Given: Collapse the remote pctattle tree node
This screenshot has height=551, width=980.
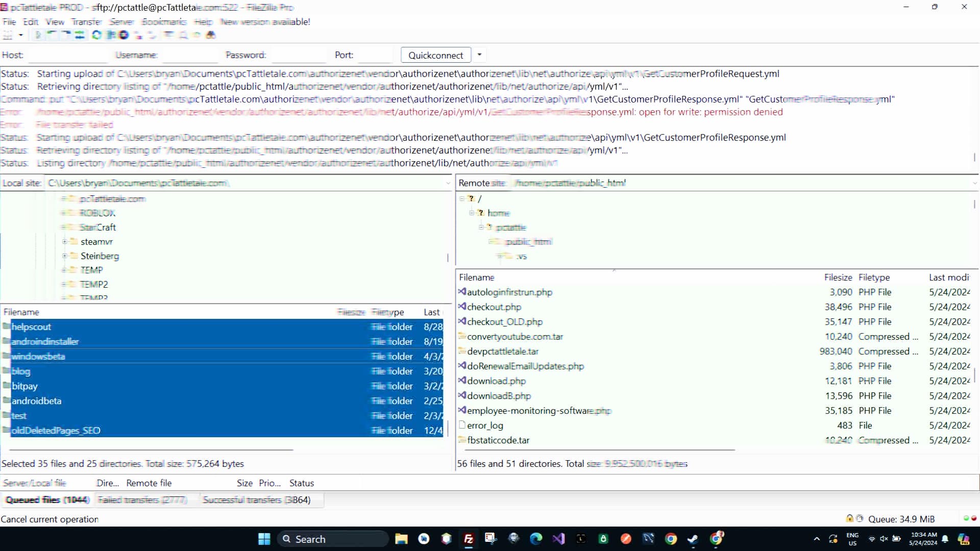Looking at the screenshot, I should pyautogui.click(x=481, y=228).
